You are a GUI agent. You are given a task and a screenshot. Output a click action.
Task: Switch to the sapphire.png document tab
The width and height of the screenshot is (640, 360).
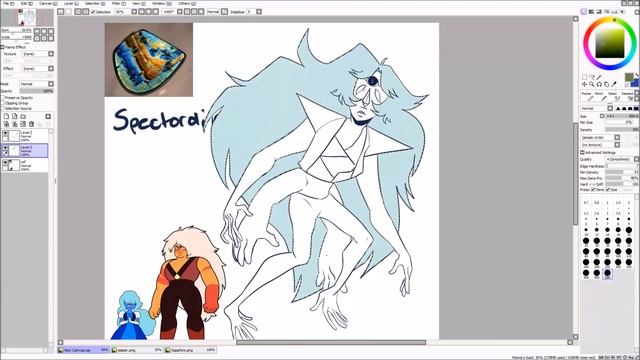[190, 350]
